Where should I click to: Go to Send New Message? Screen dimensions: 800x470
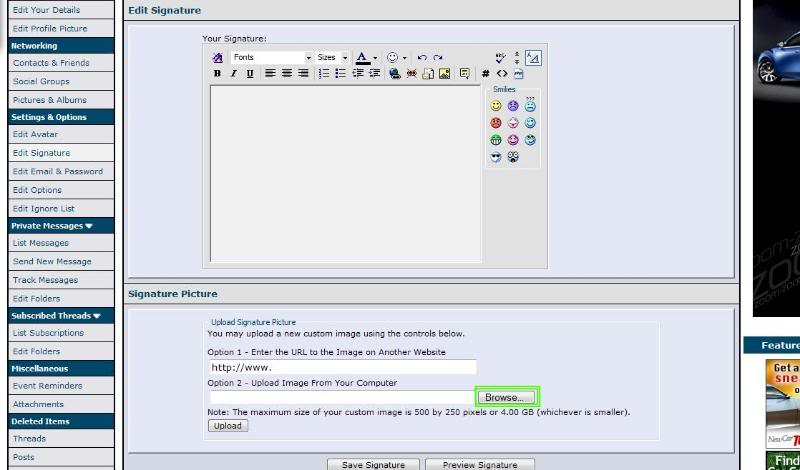52,261
